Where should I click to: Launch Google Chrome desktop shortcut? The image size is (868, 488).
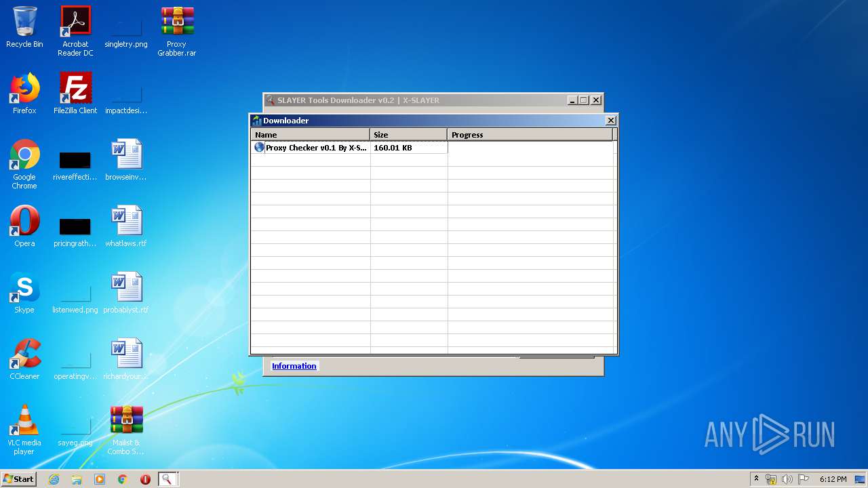(x=24, y=164)
